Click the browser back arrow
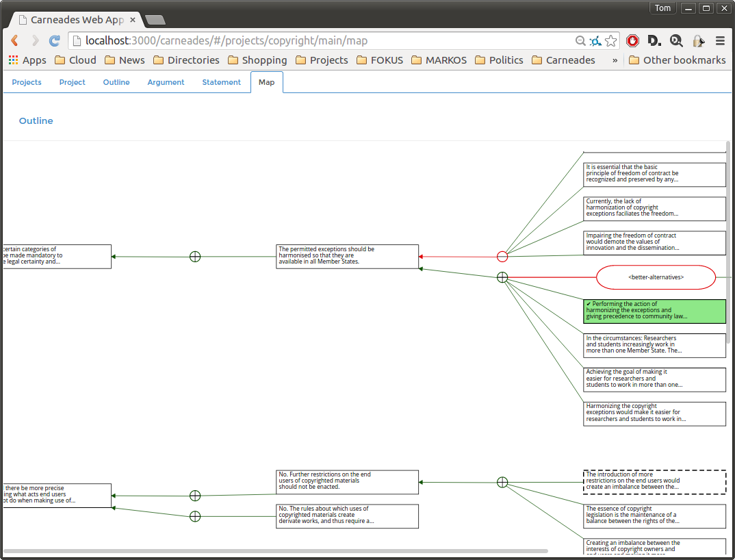This screenshot has height=560, width=735. (x=14, y=41)
